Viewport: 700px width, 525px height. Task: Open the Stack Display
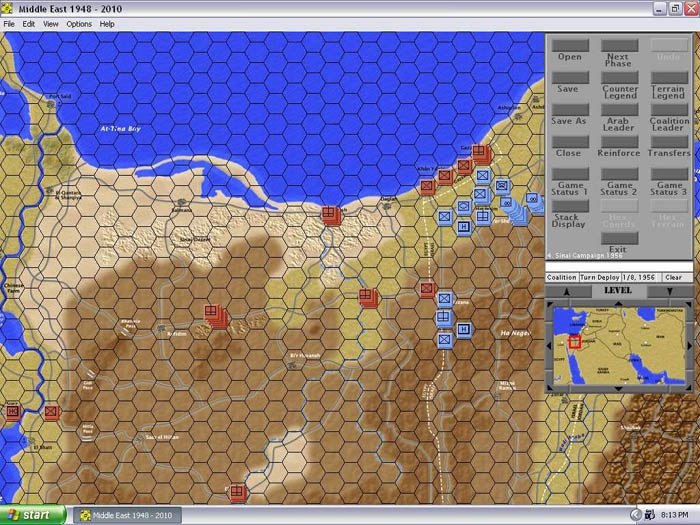pyautogui.click(x=570, y=206)
